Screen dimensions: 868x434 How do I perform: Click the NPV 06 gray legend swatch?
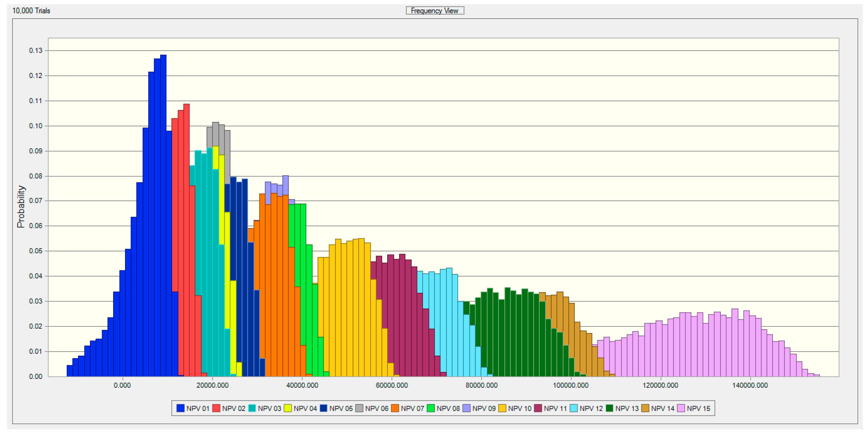(x=359, y=408)
